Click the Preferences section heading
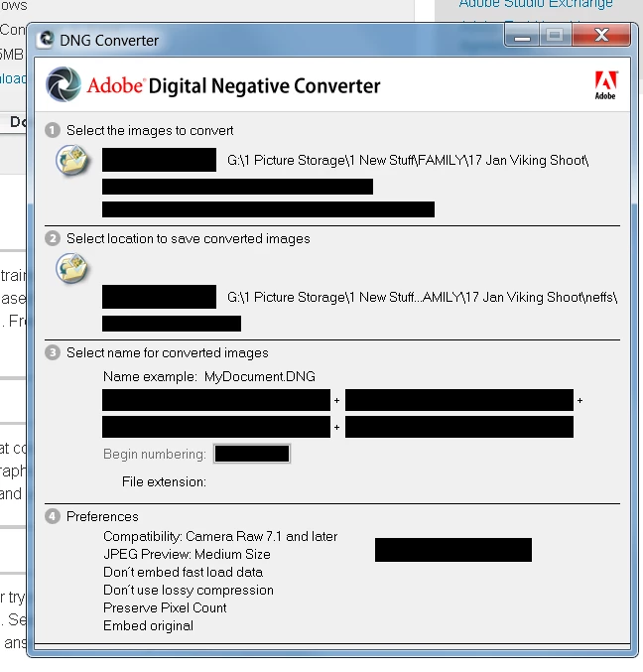This screenshot has width=643, height=672. pyautogui.click(x=102, y=516)
